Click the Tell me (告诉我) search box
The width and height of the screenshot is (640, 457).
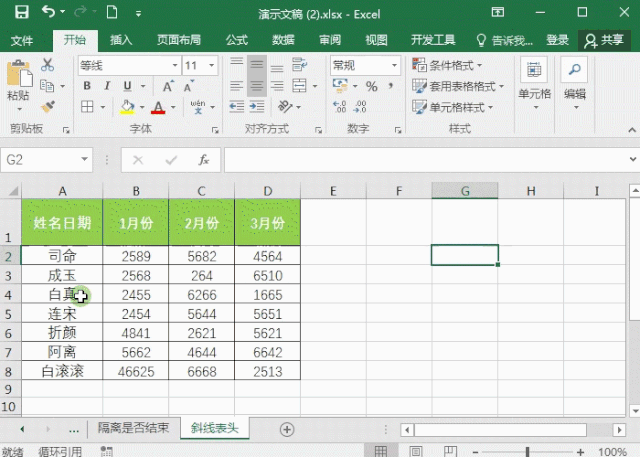tap(505, 40)
